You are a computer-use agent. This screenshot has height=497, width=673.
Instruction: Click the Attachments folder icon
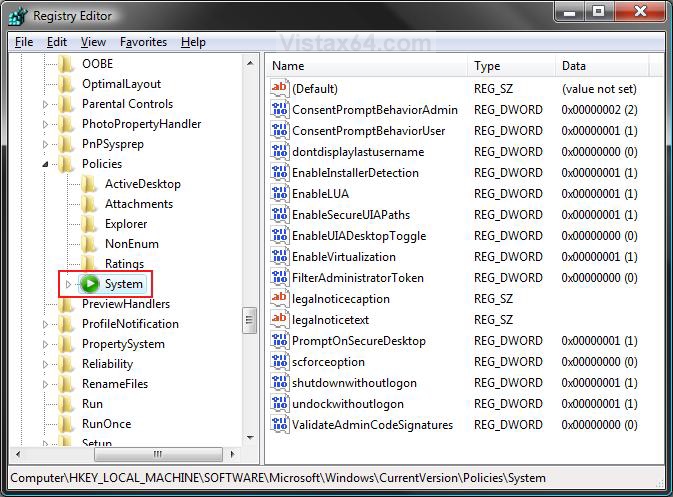point(89,204)
